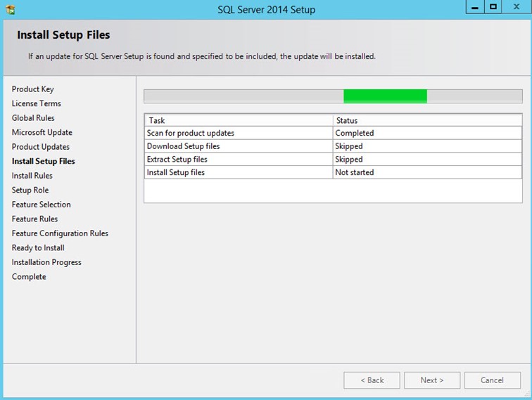The height and width of the screenshot is (400, 532).
Task: Select Product Key step in sidebar
Action: click(x=32, y=89)
